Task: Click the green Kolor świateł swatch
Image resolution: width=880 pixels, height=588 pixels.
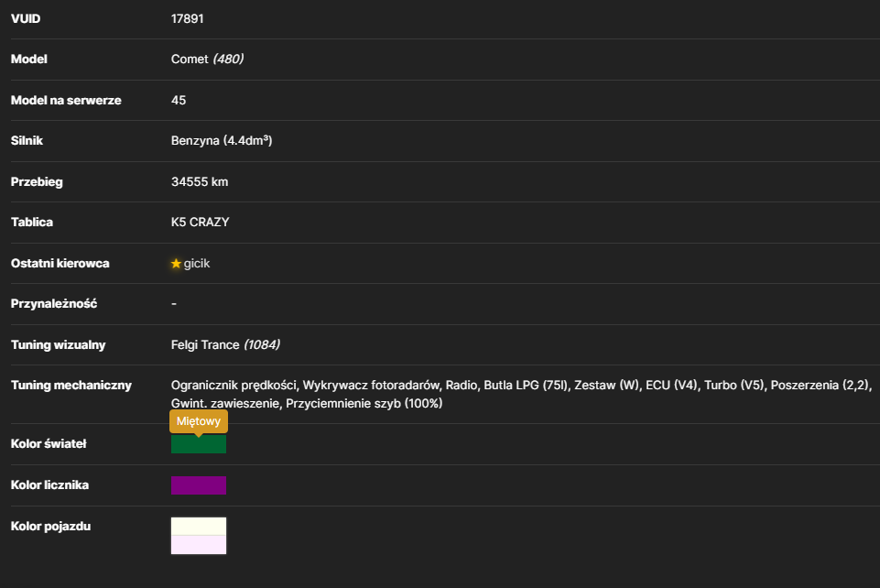Action: pyautogui.click(x=199, y=444)
